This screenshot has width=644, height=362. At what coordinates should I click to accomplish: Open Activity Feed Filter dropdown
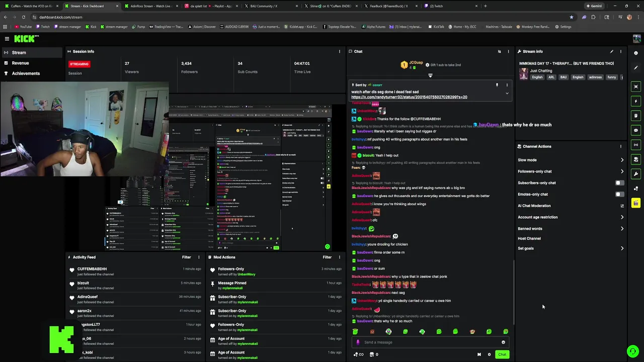tap(187, 257)
